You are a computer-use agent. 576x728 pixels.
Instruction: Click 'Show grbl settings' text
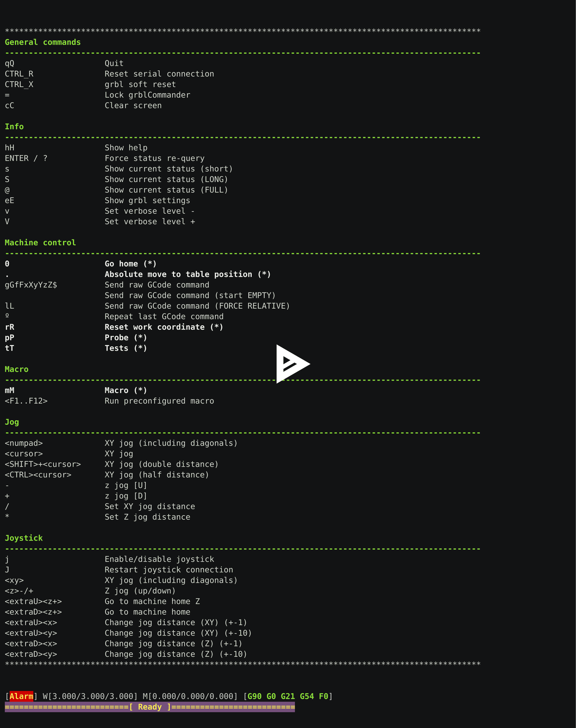point(147,200)
